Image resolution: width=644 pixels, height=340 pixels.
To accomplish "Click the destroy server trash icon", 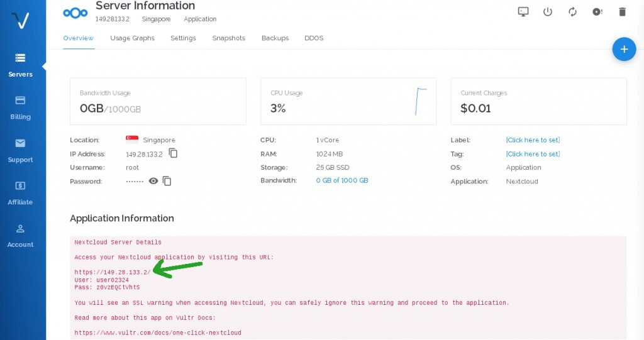I will click(622, 12).
